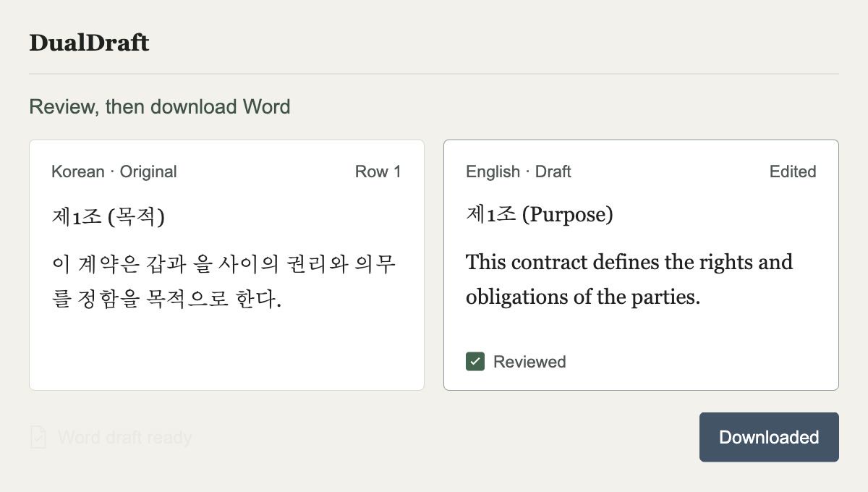This screenshot has width=868, height=492.
Task: Click the Word draft ready document icon
Action: pos(38,438)
